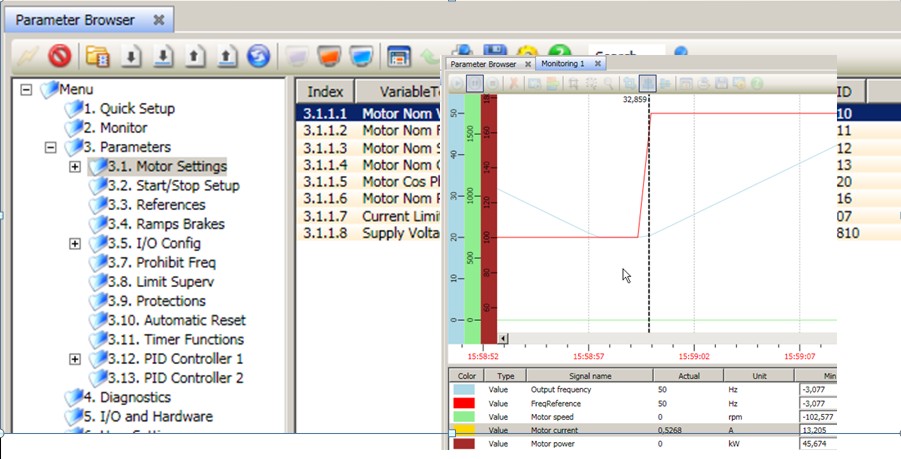Toggle the highlighted cursor-mode icon in Monitoring toolbar

648,84
